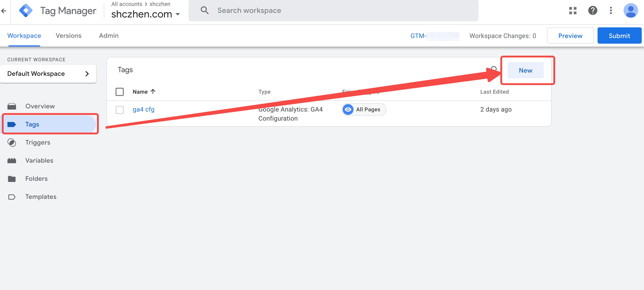Check the select-all tags header checkbox

pyautogui.click(x=120, y=92)
